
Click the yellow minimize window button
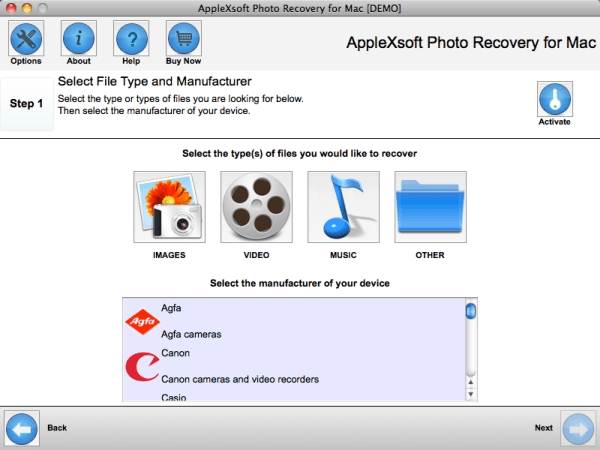click(27, 8)
